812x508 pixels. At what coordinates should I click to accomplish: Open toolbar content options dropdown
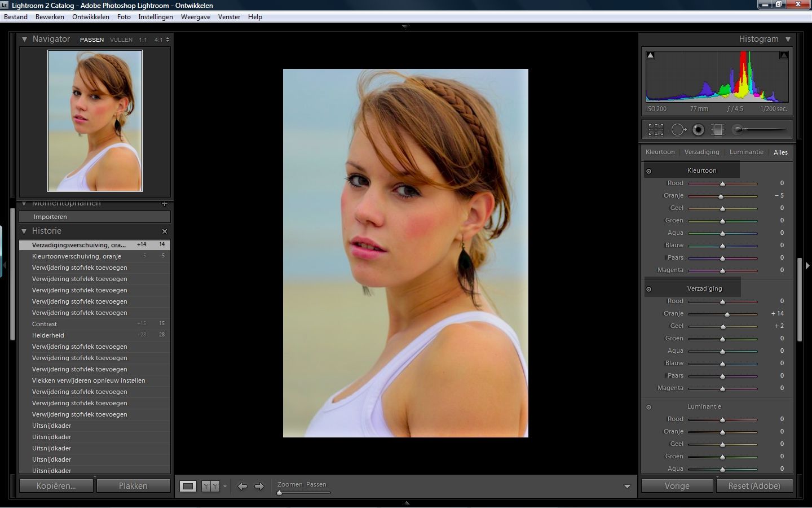627,487
